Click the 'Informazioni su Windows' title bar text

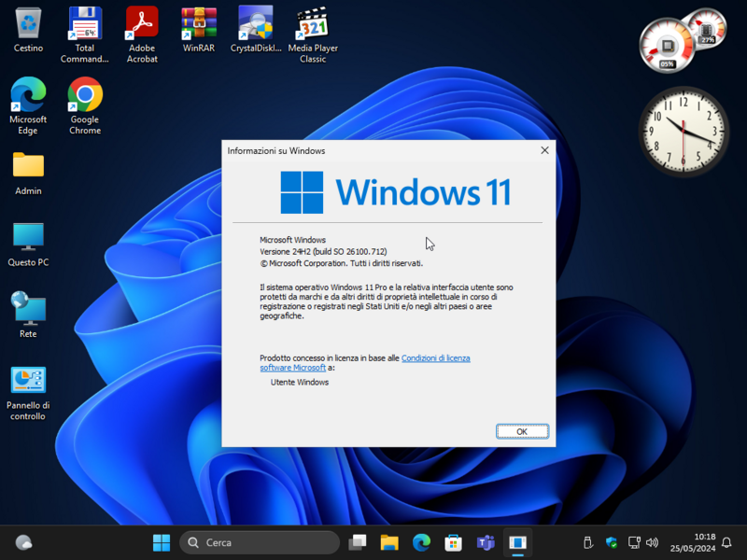(276, 150)
